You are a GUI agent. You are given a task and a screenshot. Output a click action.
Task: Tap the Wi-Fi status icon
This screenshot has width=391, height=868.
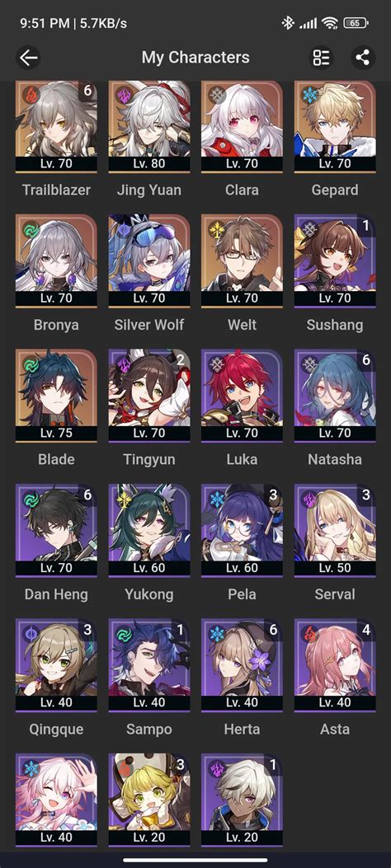click(x=330, y=23)
